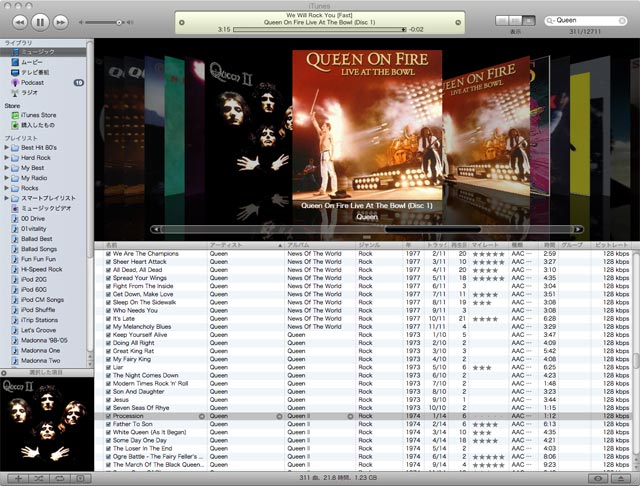
Task: Switch to list view button
Action: (502, 20)
